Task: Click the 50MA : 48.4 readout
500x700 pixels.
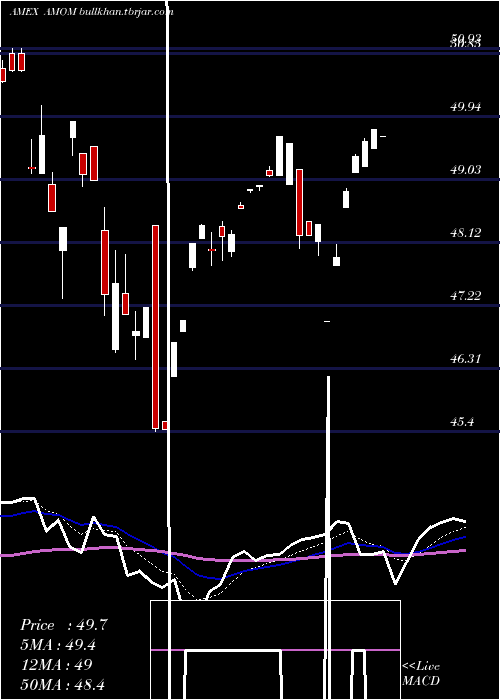Action: click(x=62, y=684)
